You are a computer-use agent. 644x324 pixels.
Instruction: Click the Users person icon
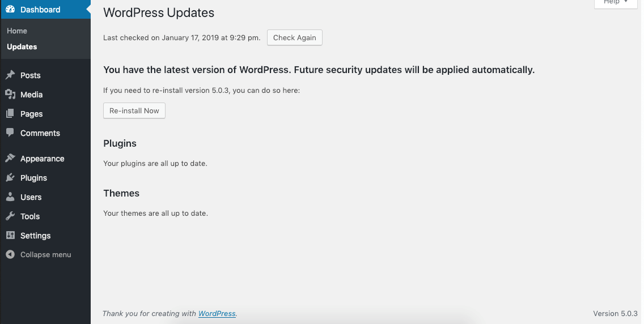(10, 197)
